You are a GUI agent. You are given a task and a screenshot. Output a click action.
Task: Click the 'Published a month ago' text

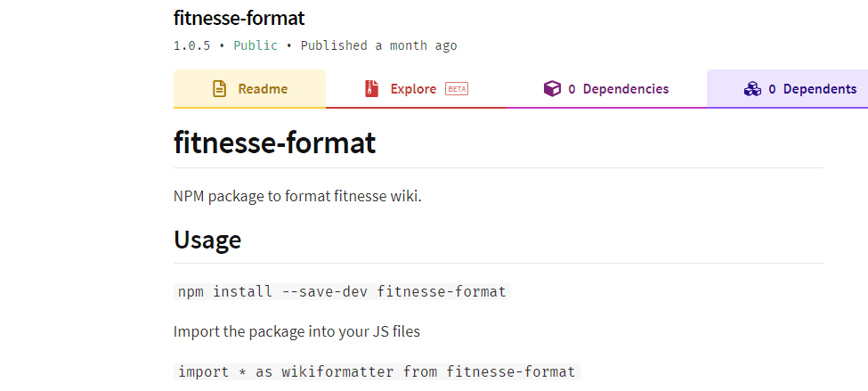(378, 45)
